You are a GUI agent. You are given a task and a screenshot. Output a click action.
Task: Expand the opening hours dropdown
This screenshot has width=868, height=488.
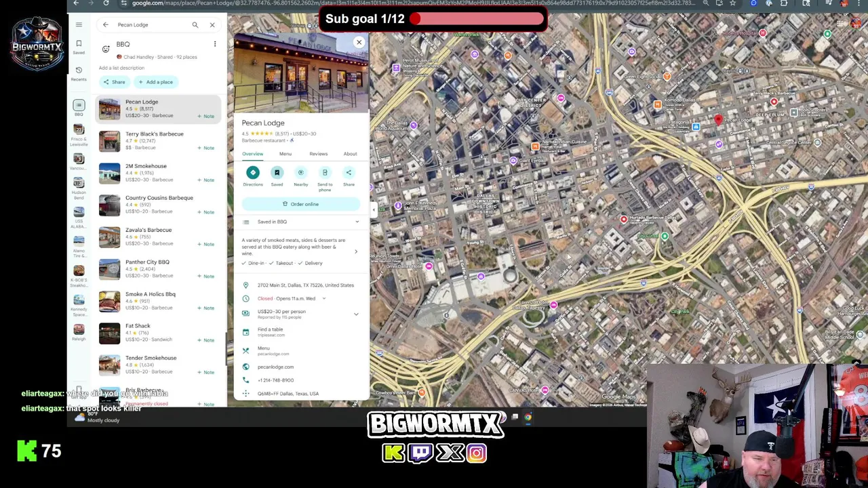click(x=323, y=298)
